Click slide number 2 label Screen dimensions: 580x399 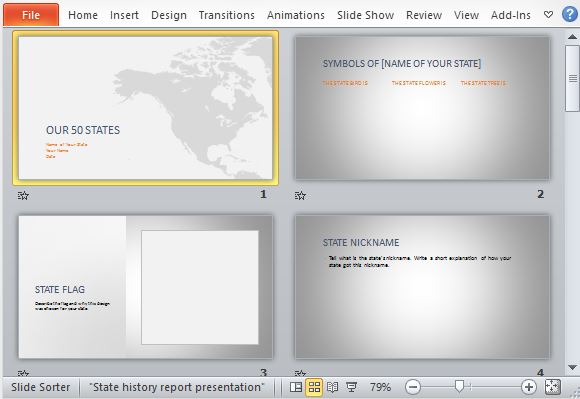pos(540,194)
